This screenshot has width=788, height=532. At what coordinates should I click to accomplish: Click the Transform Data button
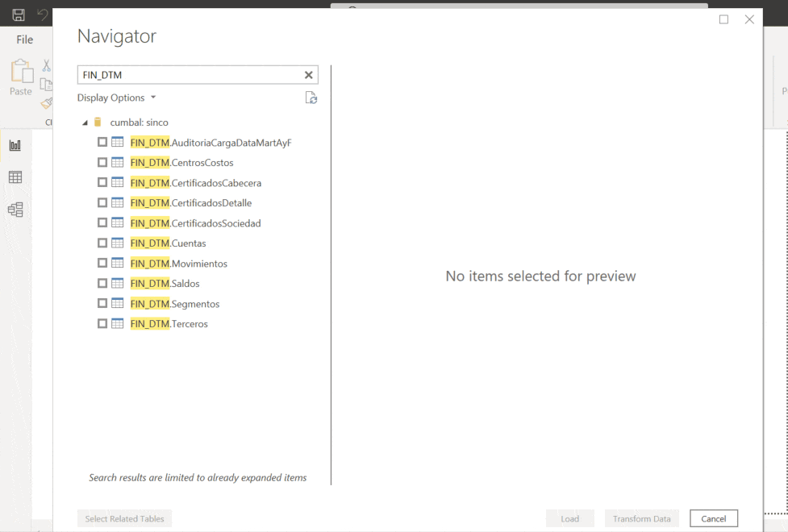pyautogui.click(x=642, y=518)
